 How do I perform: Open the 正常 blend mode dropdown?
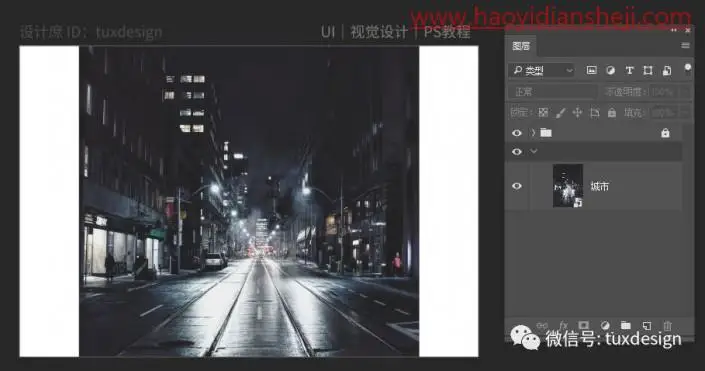click(553, 92)
